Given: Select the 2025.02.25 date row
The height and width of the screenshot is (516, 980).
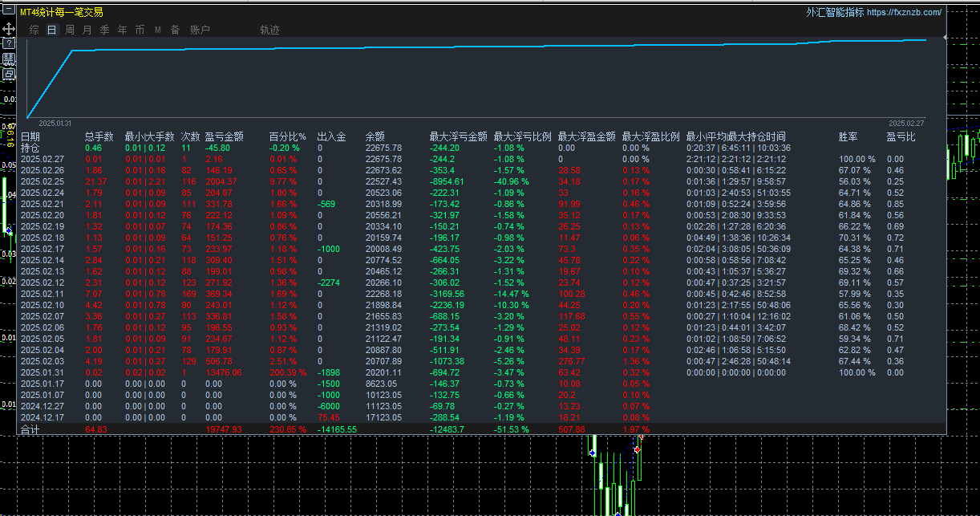Looking at the screenshot, I should coord(42,182).
